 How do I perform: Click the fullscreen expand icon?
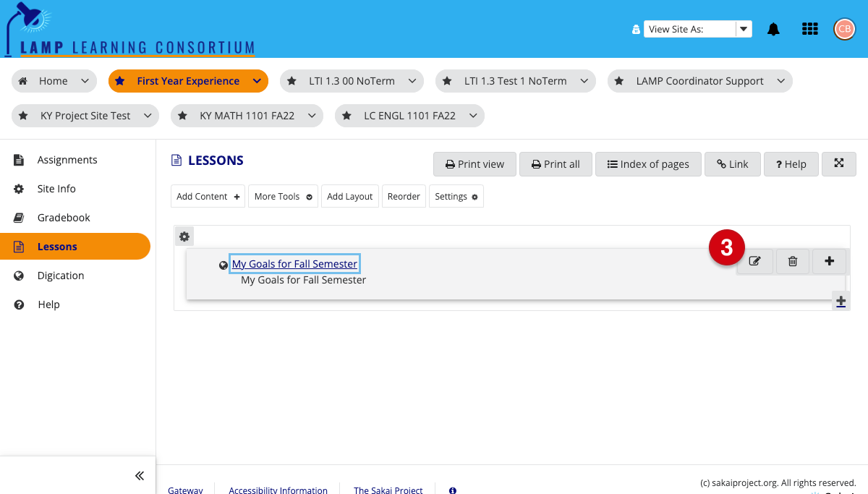[839, 164]
